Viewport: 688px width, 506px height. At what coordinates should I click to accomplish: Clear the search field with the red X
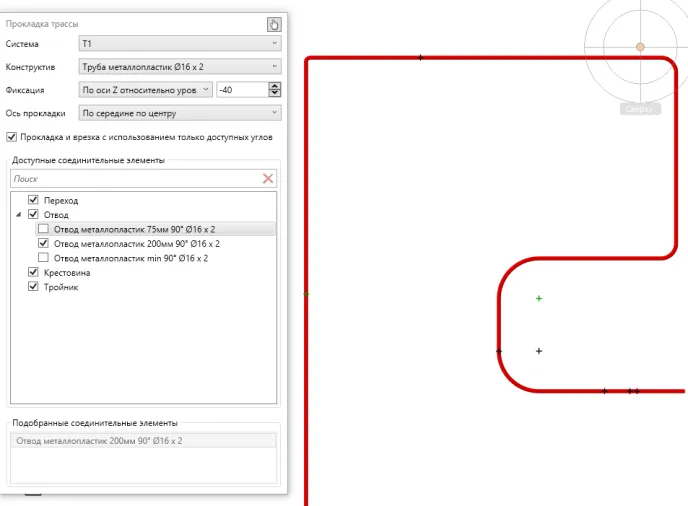[268, 178]
